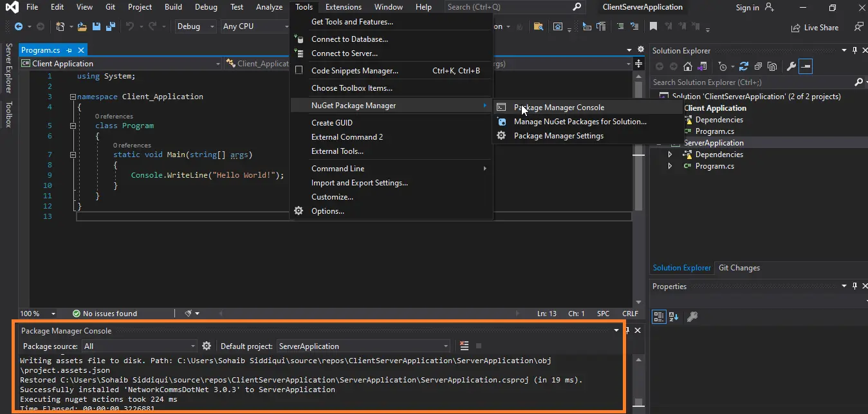Image resolution: width=868 pixels, height=414 pixels.
Task: Click Create GUID in Tools menu
Action: click(x=332, y=123)
